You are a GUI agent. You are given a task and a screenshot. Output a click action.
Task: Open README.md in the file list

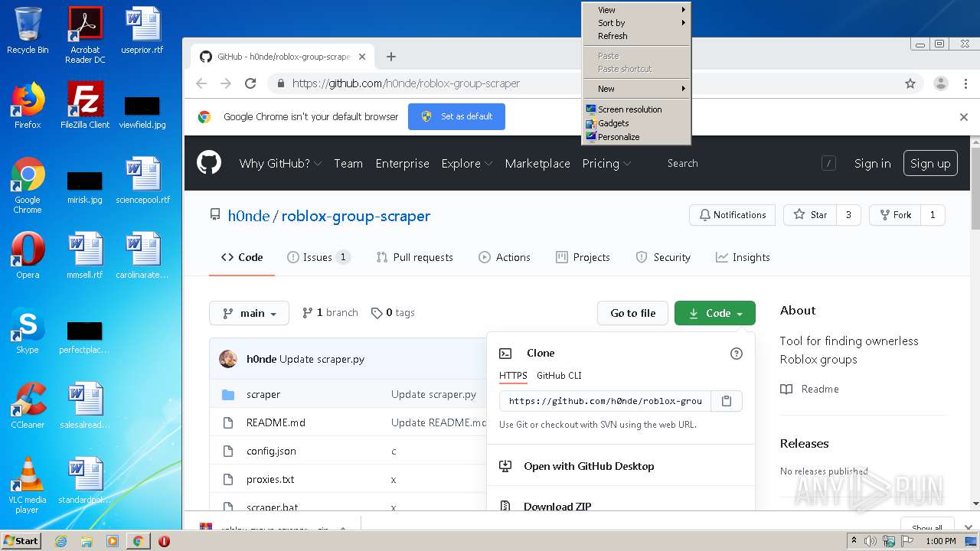point(276,422)
